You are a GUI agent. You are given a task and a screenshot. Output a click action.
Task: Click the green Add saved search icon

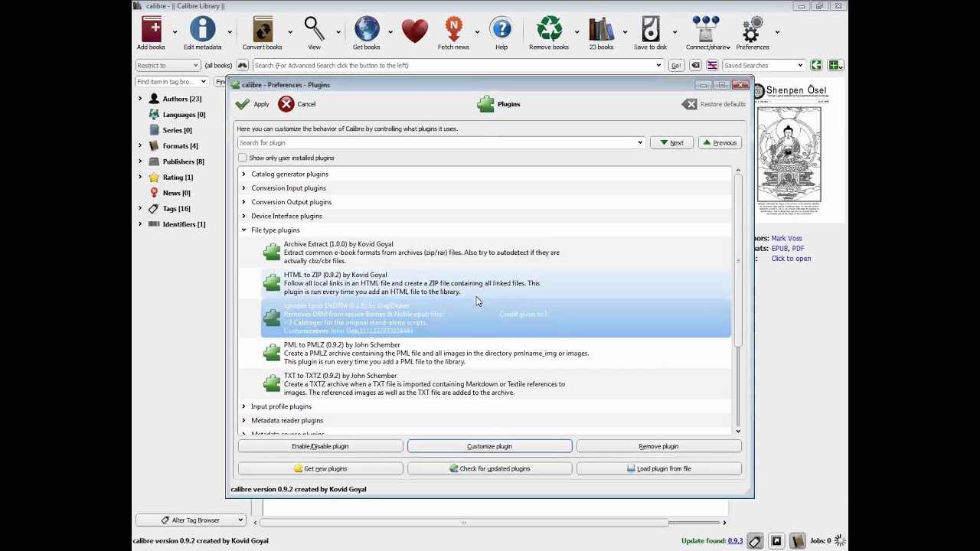point(835,65)
